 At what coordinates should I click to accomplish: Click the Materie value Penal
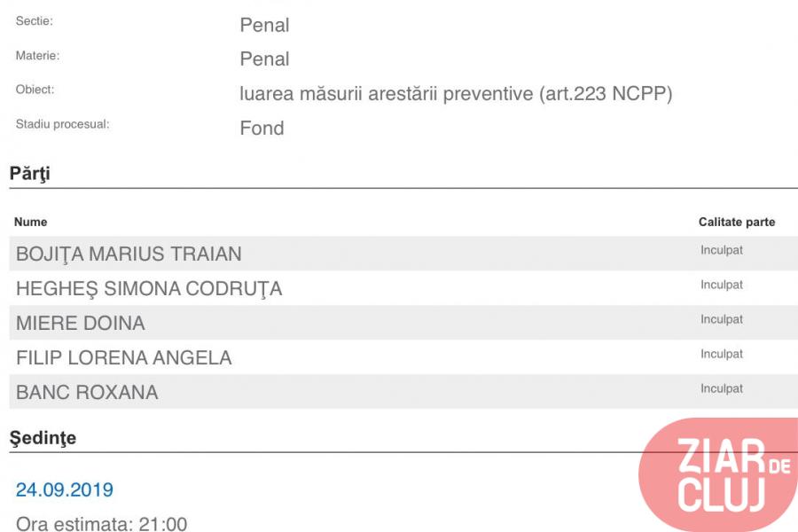click(264, 59)
